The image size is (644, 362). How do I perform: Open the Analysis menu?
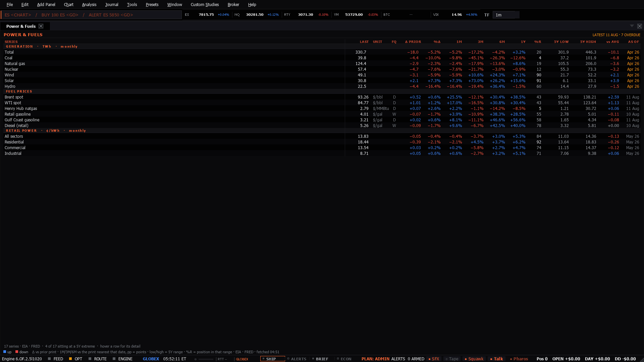(89, 5)
